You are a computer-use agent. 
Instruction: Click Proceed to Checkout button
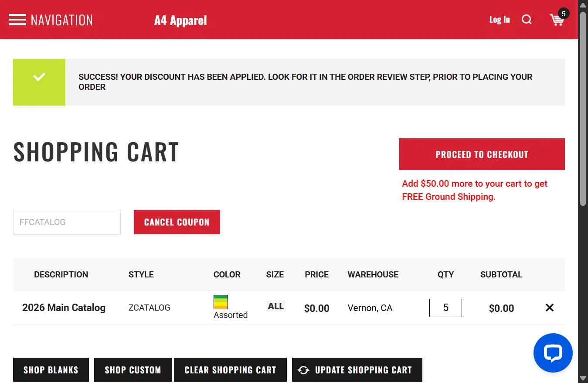tap(482, 154)
